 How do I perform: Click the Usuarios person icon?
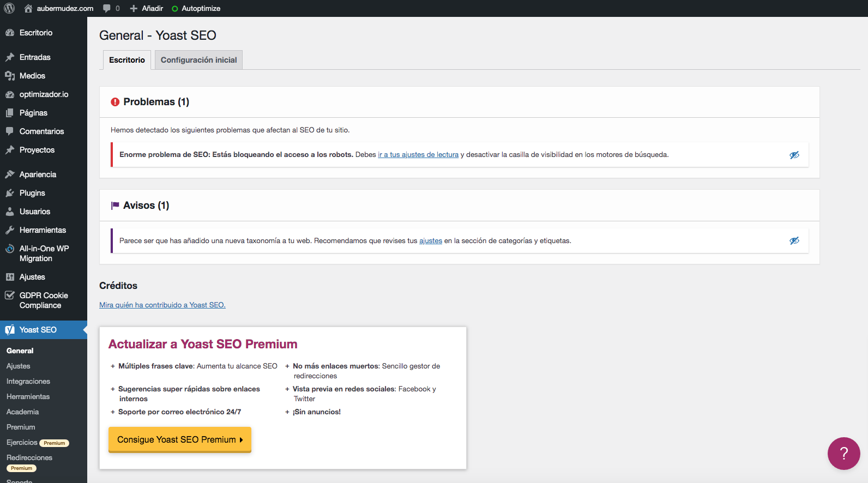pos(10,212)
